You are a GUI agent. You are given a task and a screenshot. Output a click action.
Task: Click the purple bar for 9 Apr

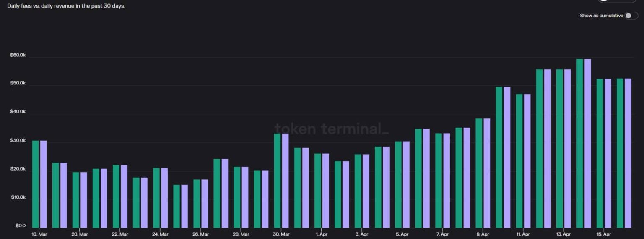[x=487, y=173]
